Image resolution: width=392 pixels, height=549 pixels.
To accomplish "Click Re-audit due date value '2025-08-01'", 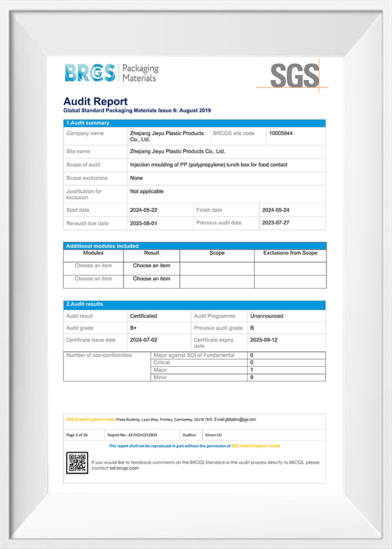I will click(144, 224).
